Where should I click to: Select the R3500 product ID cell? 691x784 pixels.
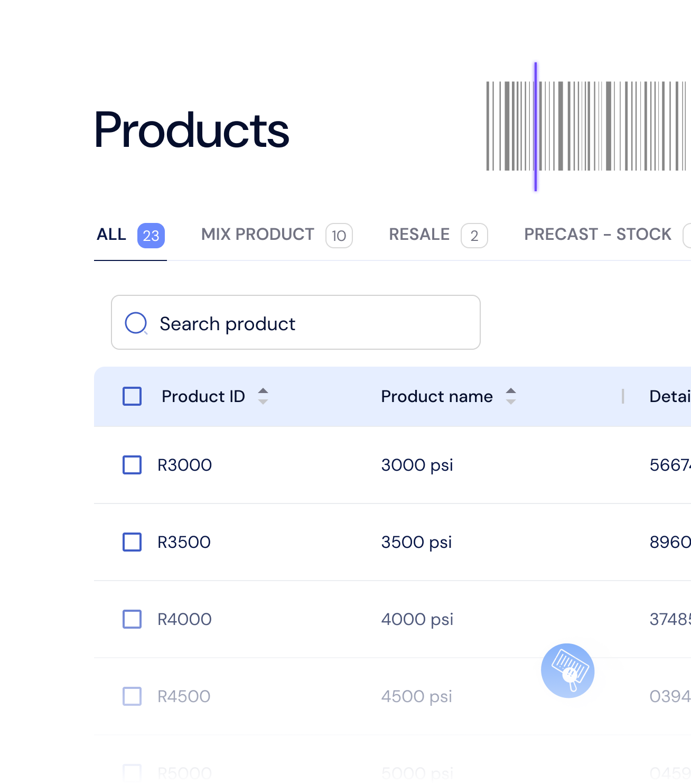click(x=184, y=542)
